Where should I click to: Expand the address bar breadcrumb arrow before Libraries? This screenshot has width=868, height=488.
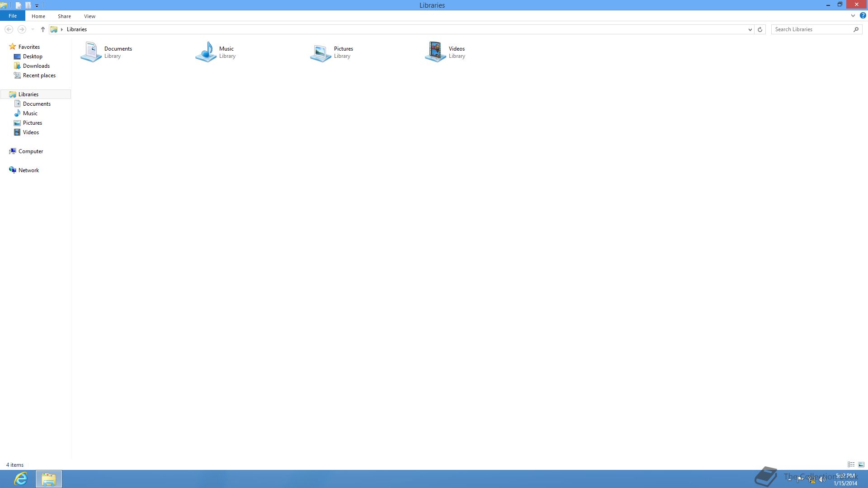point(62,29)
